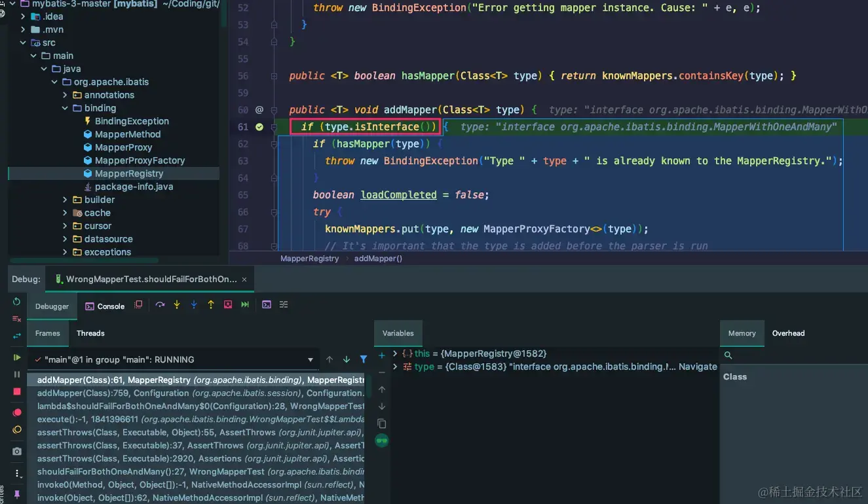The image size is (868, 504).
Task: Expand the 'type' variable node
Action: [395, 367]
